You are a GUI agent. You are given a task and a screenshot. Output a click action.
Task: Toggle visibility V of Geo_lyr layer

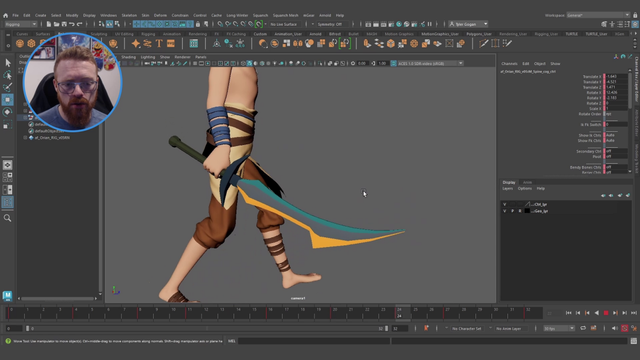504,211
